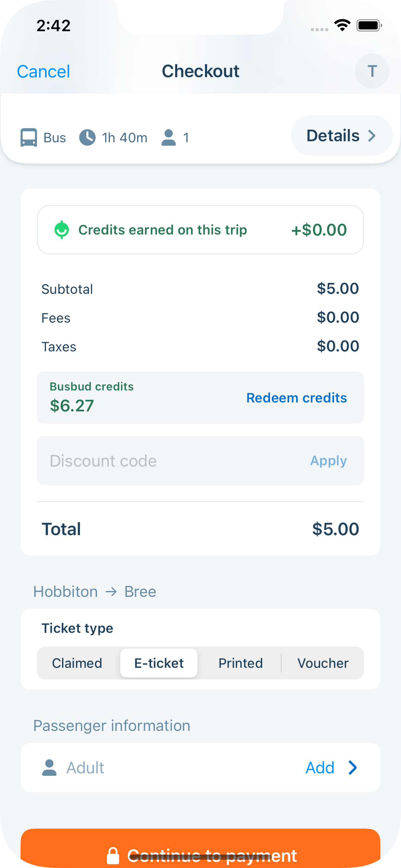Tap the bus transport icon
The width and height of the screenshot is (401, 868).
point(29,138)
